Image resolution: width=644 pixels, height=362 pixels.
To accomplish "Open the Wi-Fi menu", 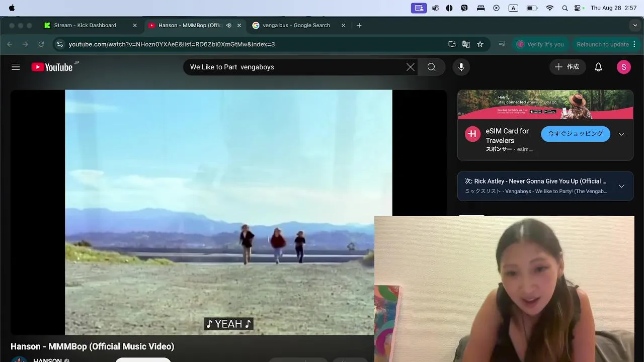I will [x=550, y=8].
